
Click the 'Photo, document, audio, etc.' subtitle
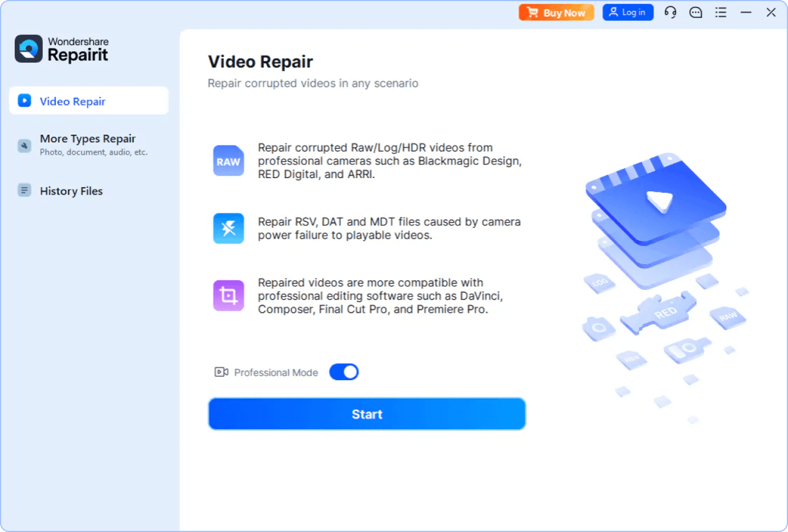(x=94, y=152)
